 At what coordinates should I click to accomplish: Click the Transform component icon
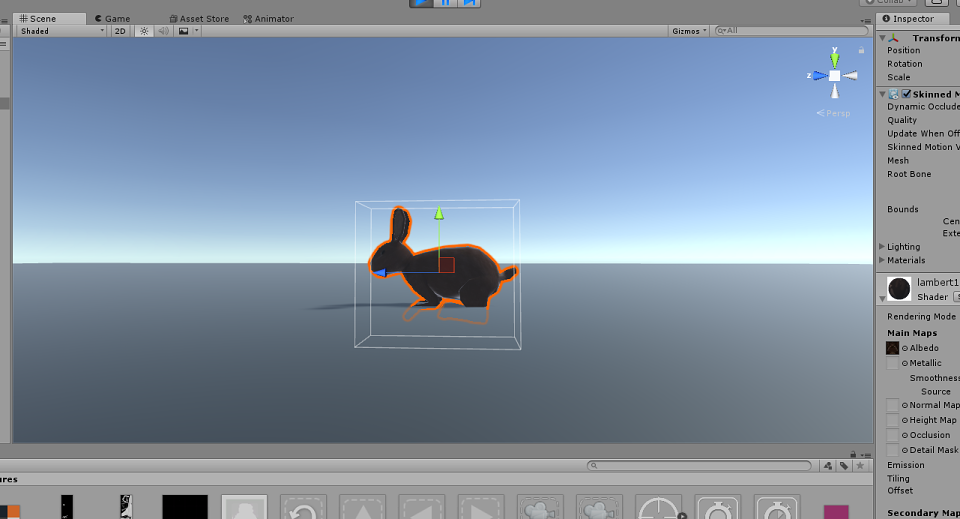tap(894, 38)
